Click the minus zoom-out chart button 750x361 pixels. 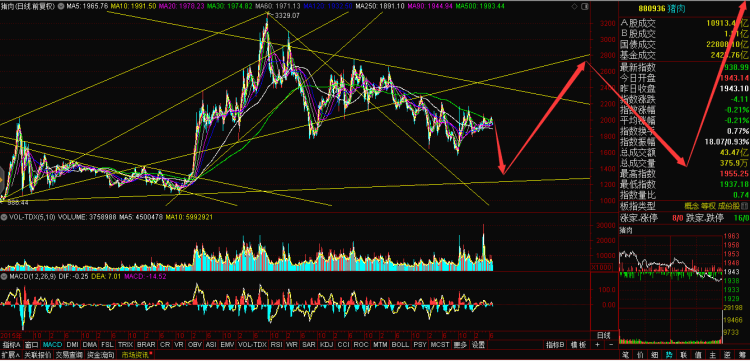point(611,345)
